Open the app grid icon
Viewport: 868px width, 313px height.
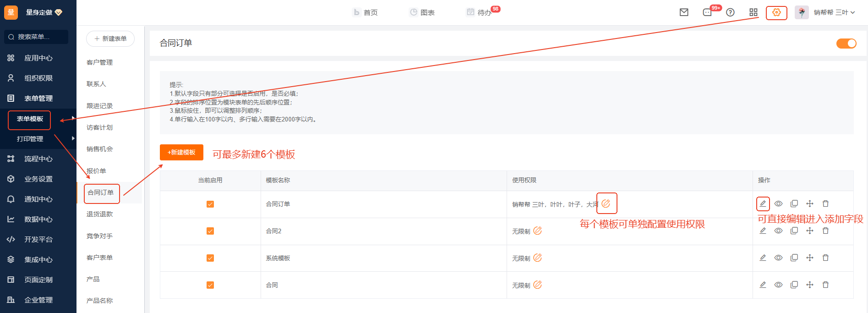pos(753,12)
